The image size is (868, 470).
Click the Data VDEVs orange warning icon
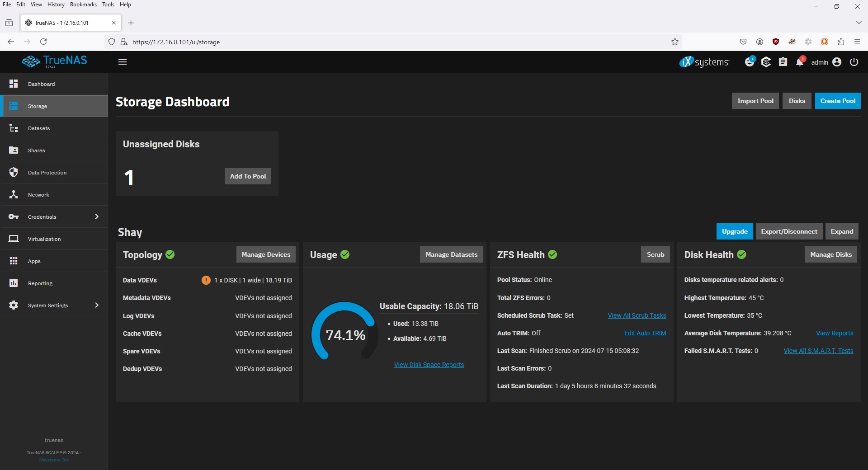click(x=206, y=280)
